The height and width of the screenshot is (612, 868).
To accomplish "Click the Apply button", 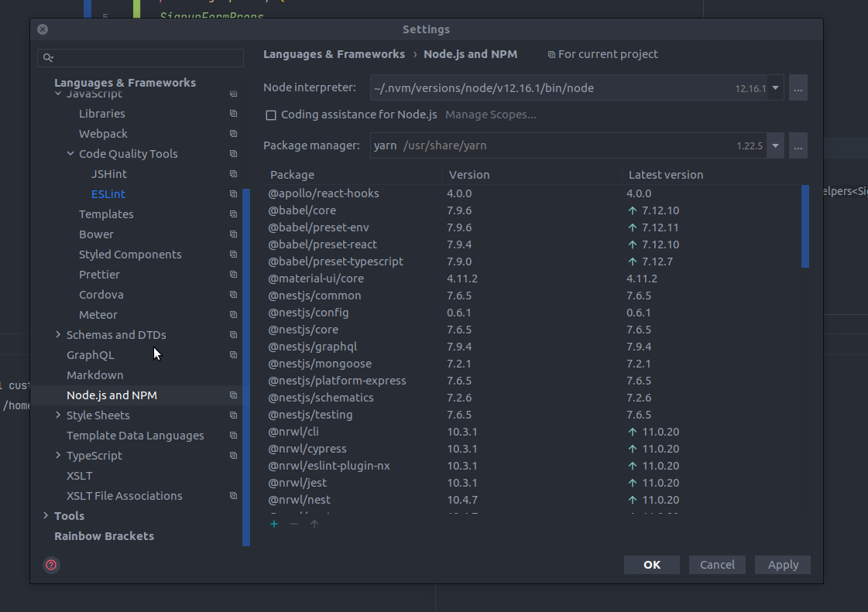I will (783, 564).
